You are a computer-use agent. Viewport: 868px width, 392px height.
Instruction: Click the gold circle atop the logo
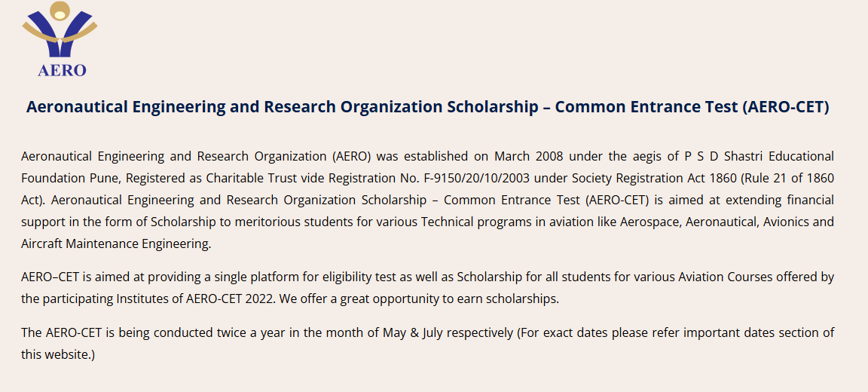click(x=60, y=11)
